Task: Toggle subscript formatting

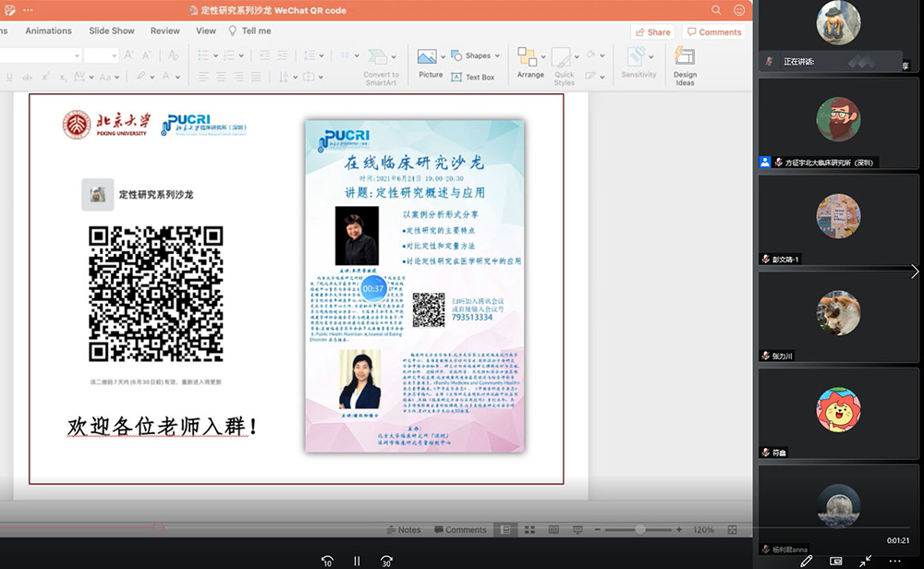Action: pos(63,77)
